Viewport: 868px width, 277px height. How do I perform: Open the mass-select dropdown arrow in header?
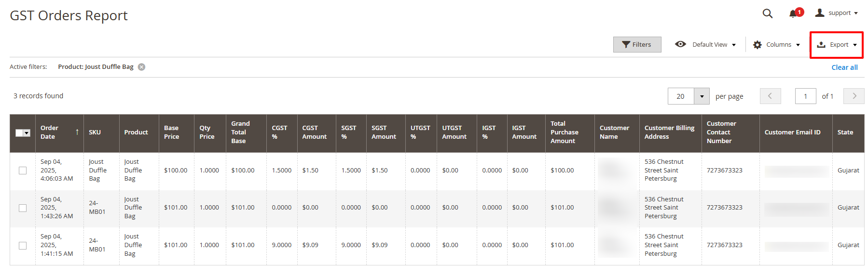click(x=27, y=133)
